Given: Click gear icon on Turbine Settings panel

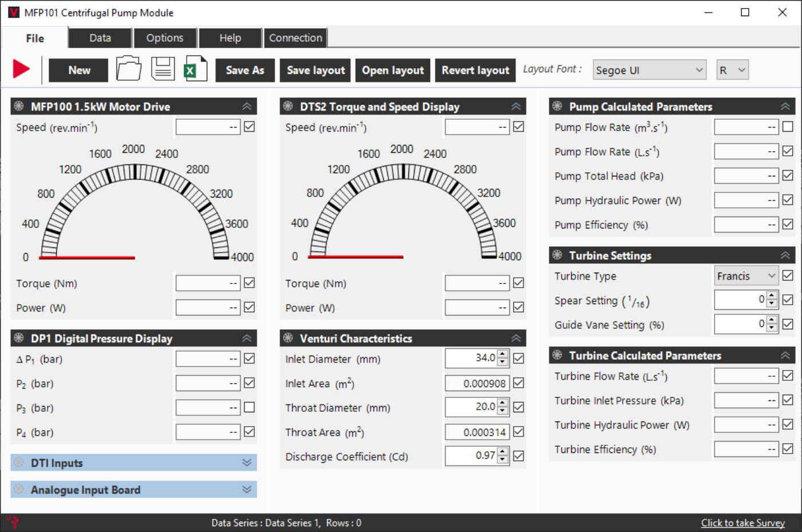Looking at the screenshot, I should pos(557,255).
